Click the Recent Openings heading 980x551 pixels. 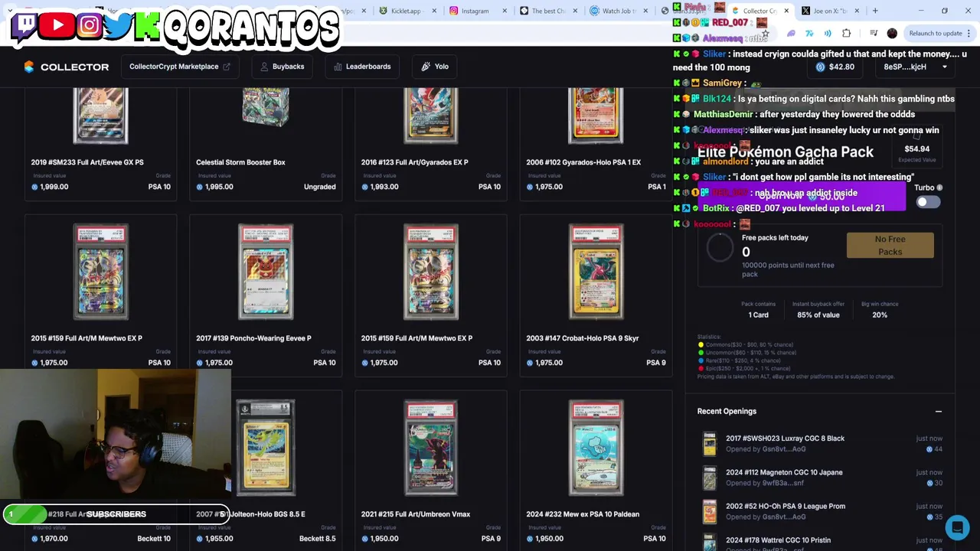pos(727,412)
